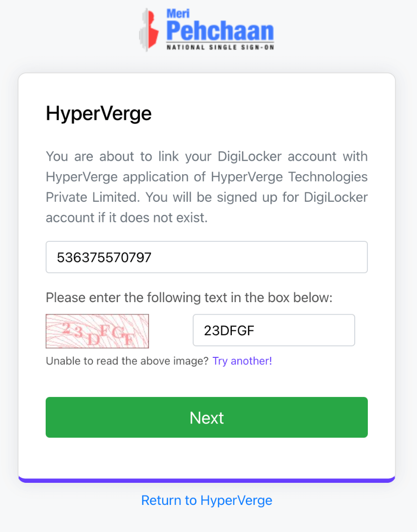Click the number field containing 536375570797
This screenshot has height=532, width=417.
(x=206, y=257)
